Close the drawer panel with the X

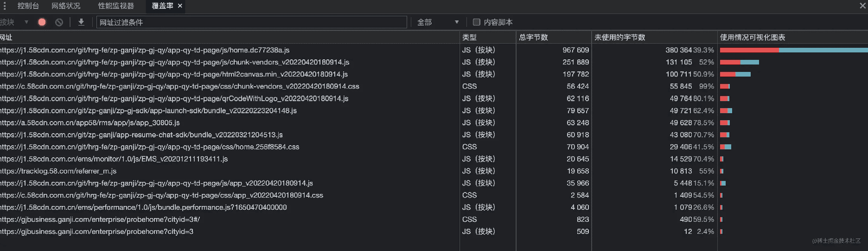pyautogui.click(x=862, y=6)
